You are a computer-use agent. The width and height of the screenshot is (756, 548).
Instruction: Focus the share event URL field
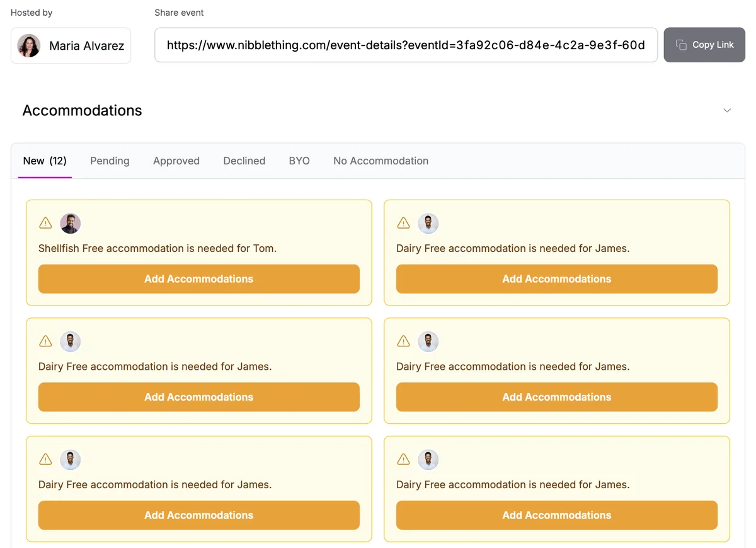[x=406, y=45]
